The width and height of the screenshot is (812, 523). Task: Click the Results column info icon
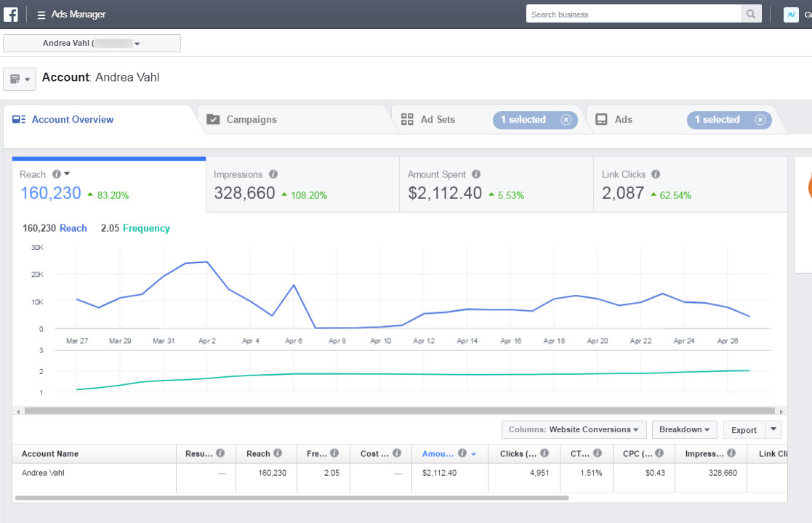point(220,453)
